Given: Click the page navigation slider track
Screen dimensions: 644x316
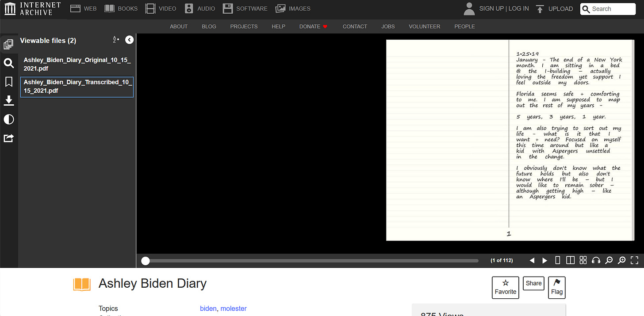Looking at the screenshot, I should pyautogui.click(x=312, y=261).
